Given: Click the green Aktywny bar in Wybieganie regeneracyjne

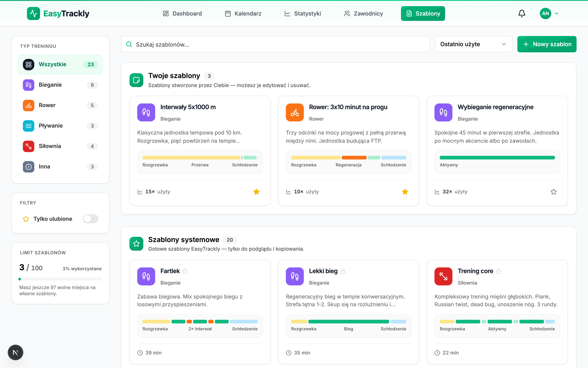Looking at the screenshot, I should tap(497, 157).
